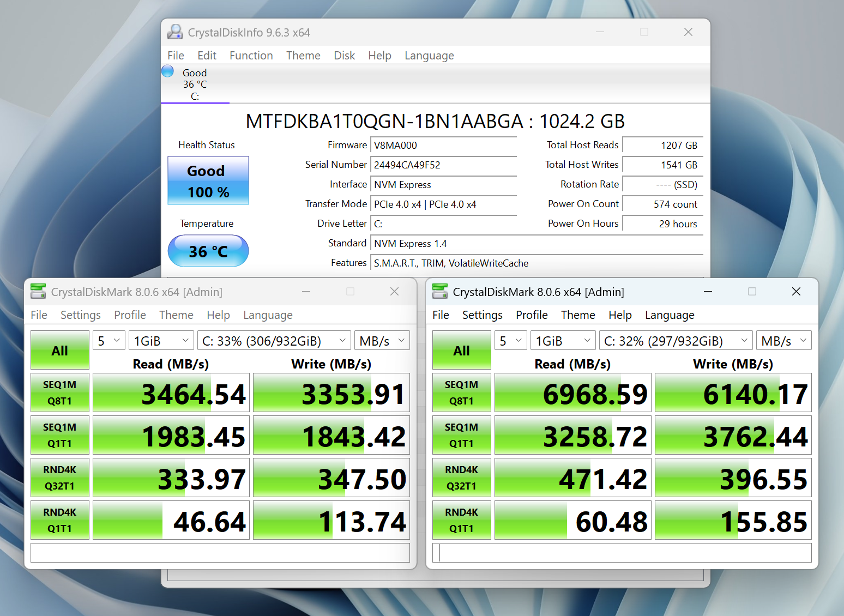The height and width of the screenshot is (616, 844).
Task: Open Help menu in CrystalDiskInfo
Action: pyautogui.click(x=379, y=56)
